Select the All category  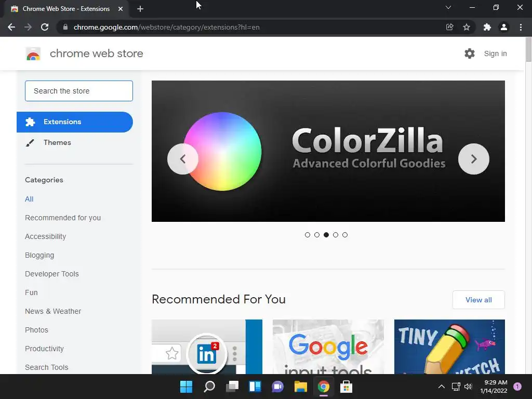[x=29, y=199]
